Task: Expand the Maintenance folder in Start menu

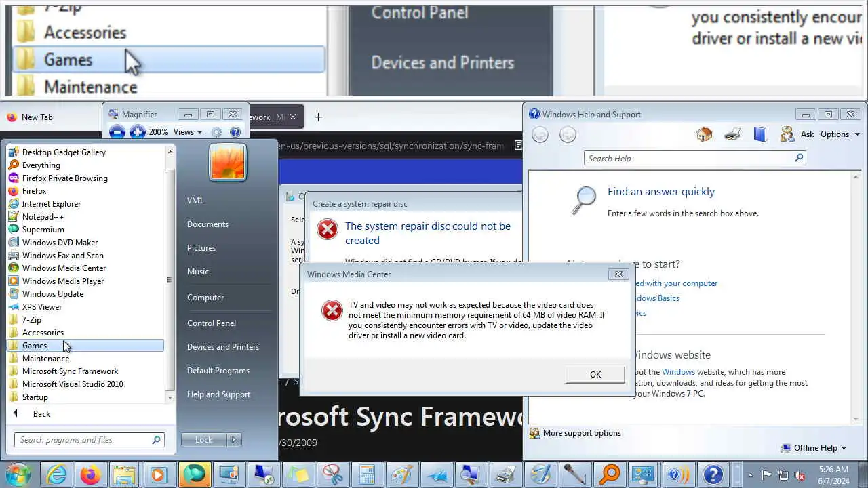Action: click(85, 359)
